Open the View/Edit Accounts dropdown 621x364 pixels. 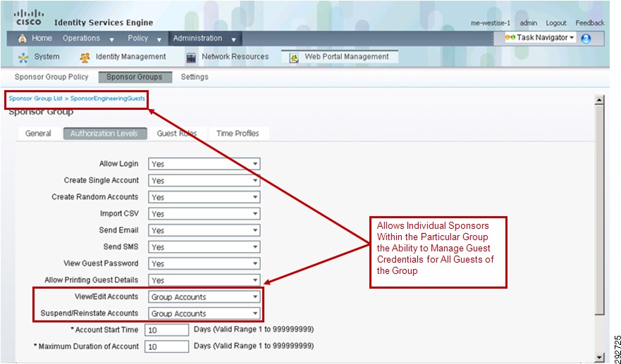coord(204,296)
